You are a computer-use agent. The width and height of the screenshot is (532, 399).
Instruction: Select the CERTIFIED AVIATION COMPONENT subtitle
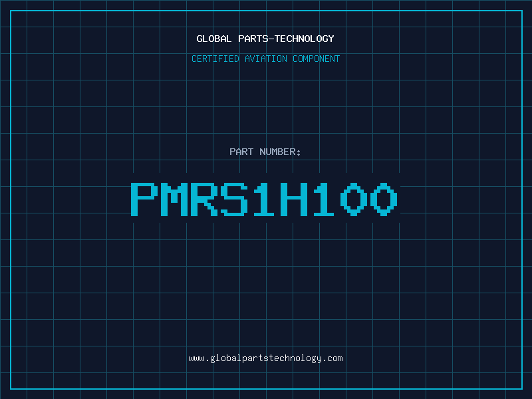(265, 59)
